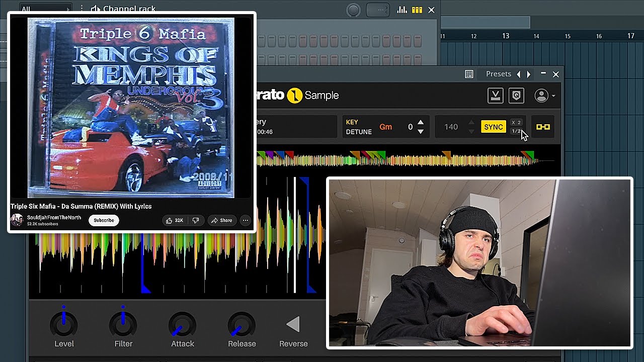Click the DETUNE label

(x=359, y=132)
